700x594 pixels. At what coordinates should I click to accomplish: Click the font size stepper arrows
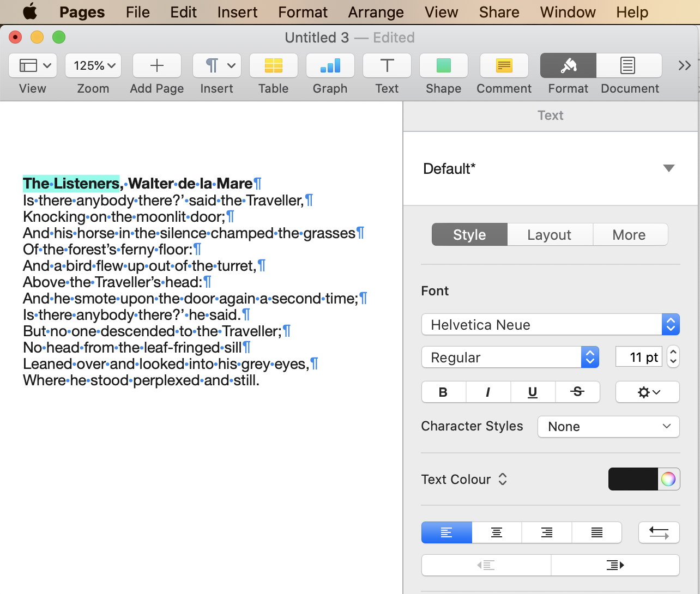tap(673, 357)
